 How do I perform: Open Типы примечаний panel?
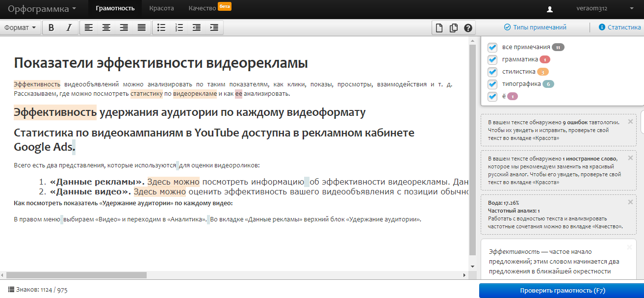click(535, 27)
